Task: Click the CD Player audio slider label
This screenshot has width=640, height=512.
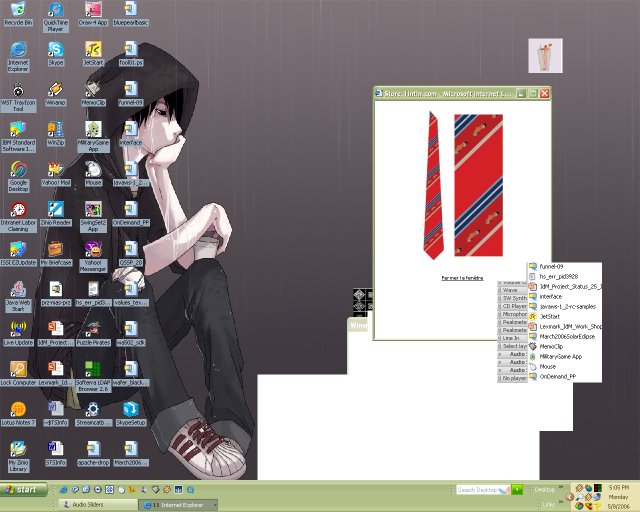Action: [x=512, y=306]
